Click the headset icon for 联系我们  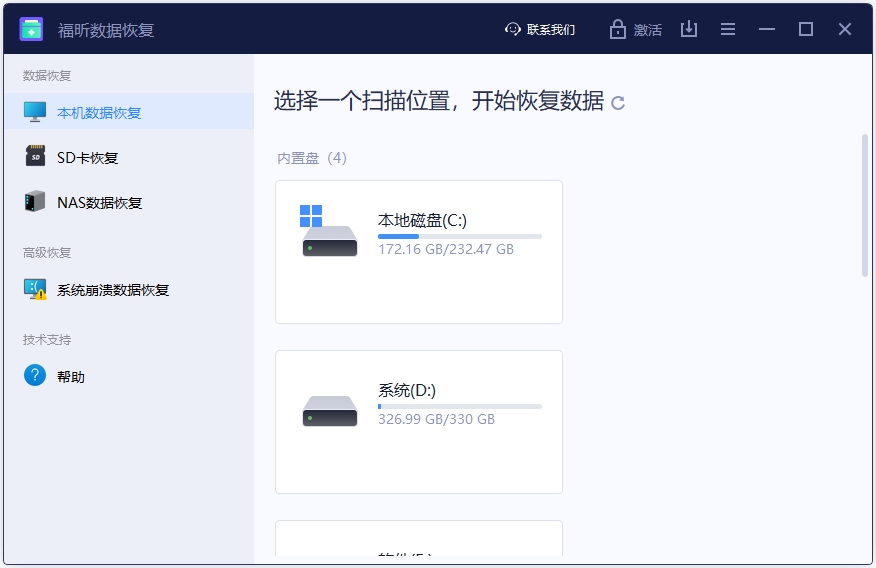[x=513, y=29]
